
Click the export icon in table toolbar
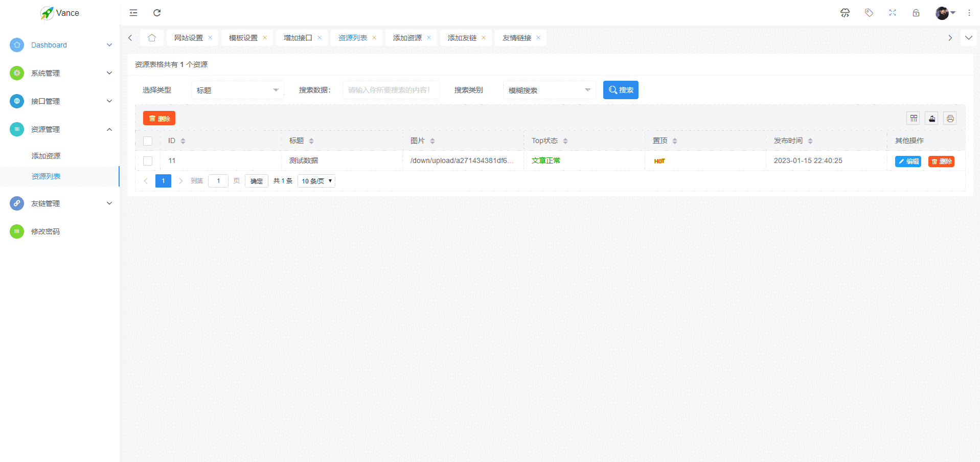pos(932,119)
